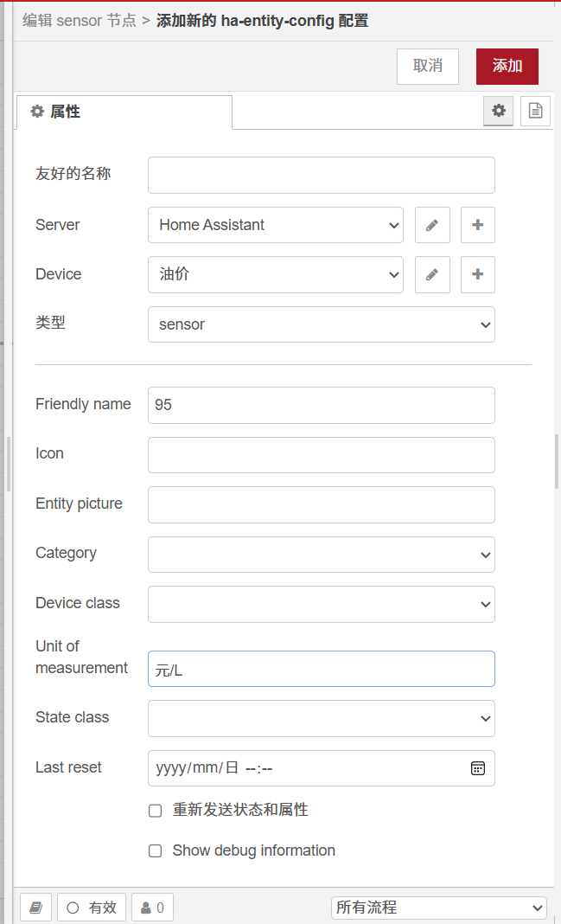Add a new Device config

pyautogui.click(x=478, y=275)
